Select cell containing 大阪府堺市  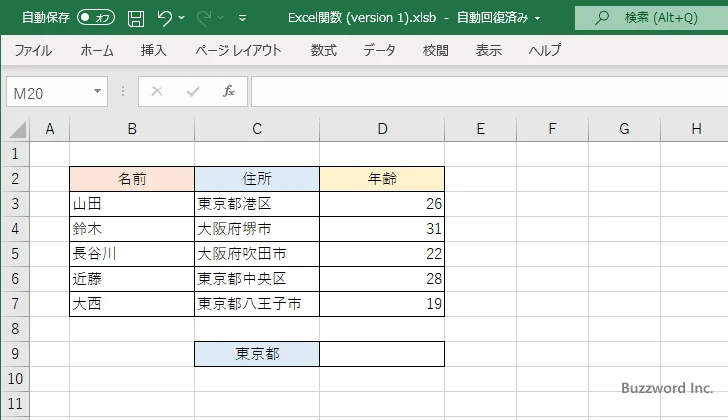257,229
